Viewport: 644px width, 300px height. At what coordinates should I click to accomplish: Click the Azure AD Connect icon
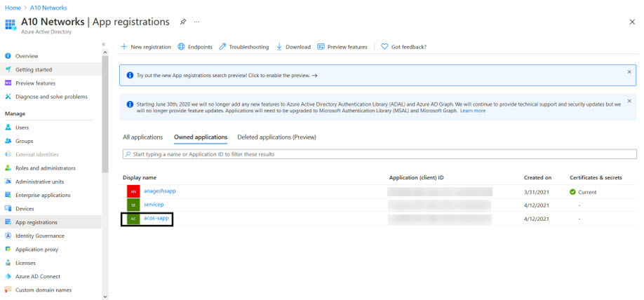(8, 276)
